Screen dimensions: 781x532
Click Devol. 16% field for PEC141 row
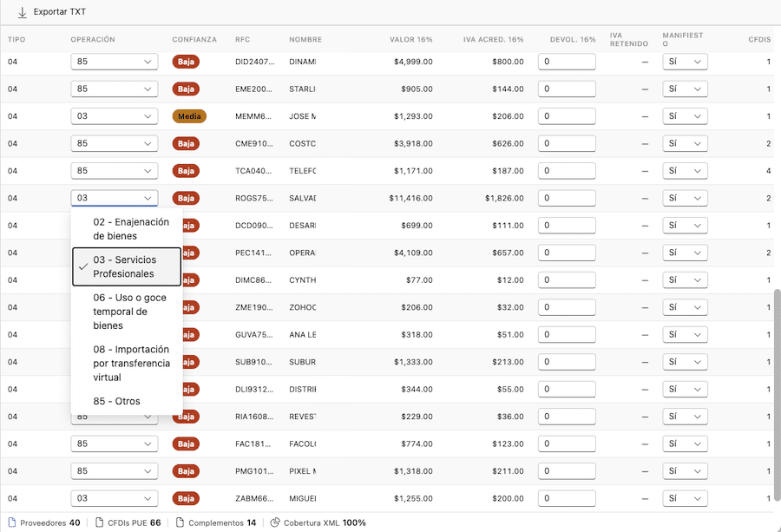pyautogui.click(x=567, y=253)
